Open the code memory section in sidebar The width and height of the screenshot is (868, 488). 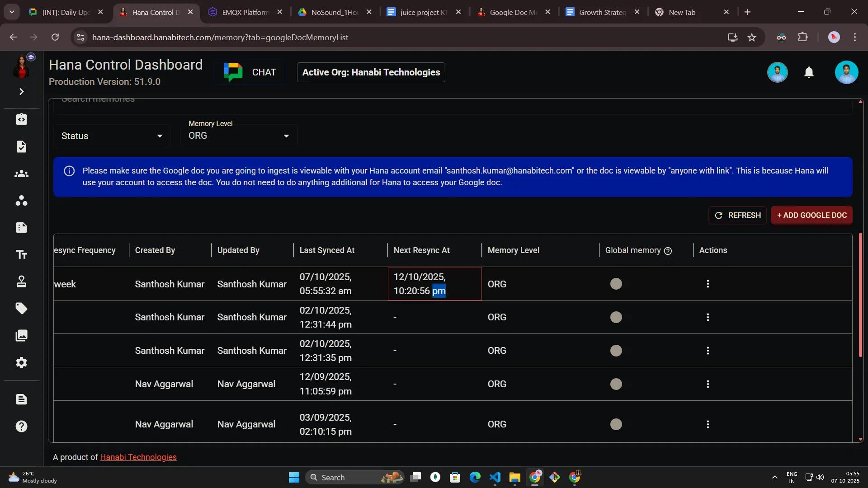(x=21, y=119)
